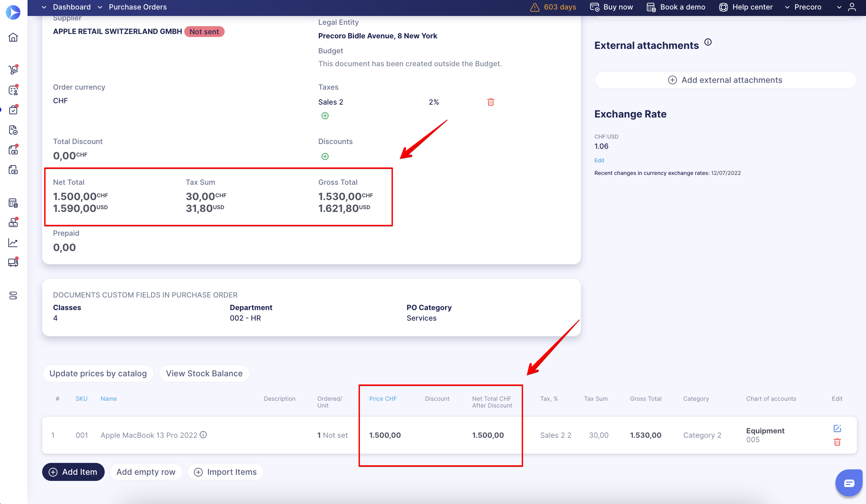This screenshot has height=504, width=866.
Task: Click the 30,00 Tax Sum item cell
Action: point(599,435)
